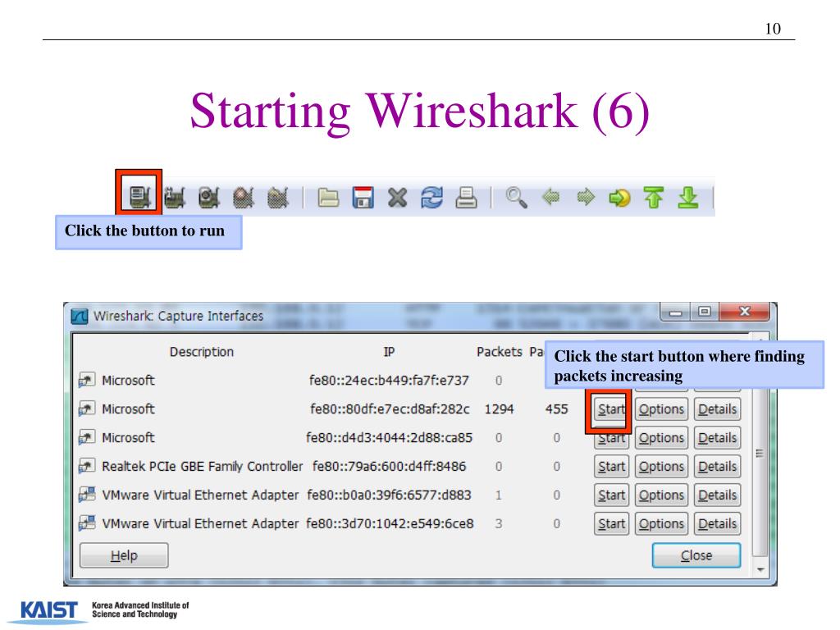Click the packets per second value 455
840x630 pixels.
557,409
